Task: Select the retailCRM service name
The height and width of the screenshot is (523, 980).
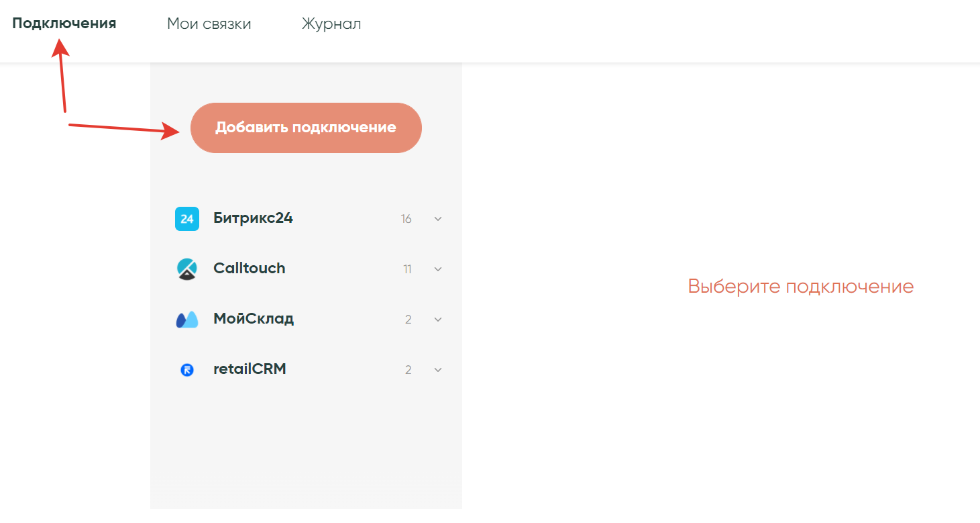Action: point(250,369)
